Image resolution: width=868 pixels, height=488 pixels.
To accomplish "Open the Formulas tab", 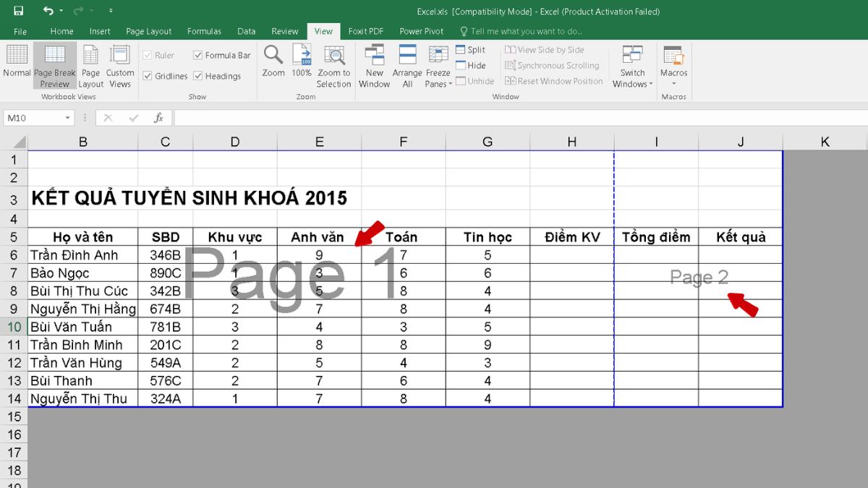I will click(205, 31).
